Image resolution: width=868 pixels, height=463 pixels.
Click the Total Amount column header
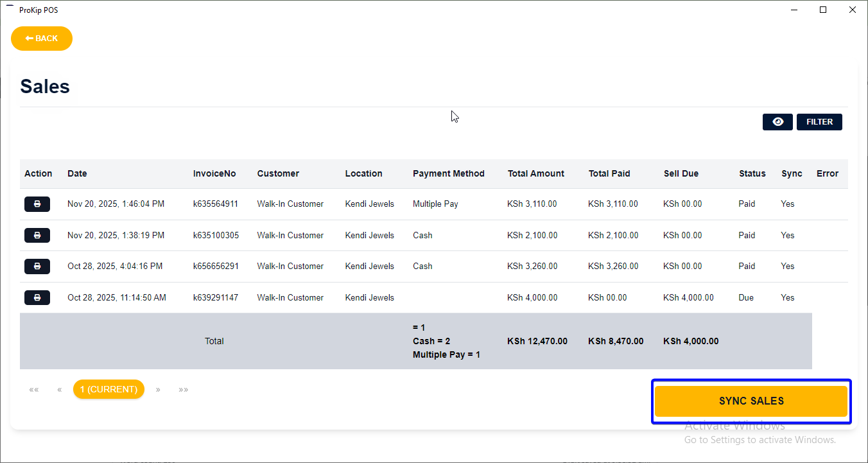click(536, 173)
